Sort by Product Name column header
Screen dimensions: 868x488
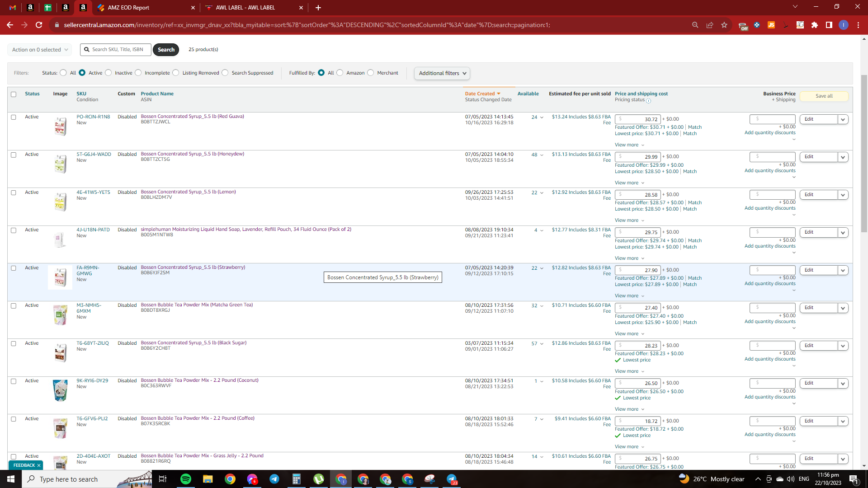[157, 94]
